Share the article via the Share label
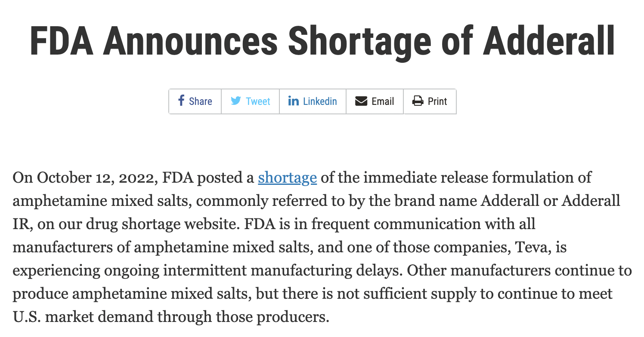This screenshot has height=337, width=644. pos(200,101)
